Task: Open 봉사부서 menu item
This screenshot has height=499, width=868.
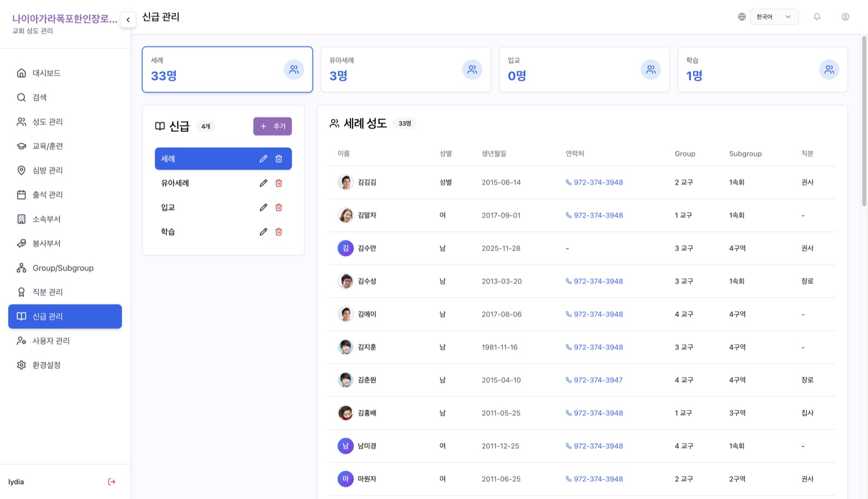Action: pos(65,244)
